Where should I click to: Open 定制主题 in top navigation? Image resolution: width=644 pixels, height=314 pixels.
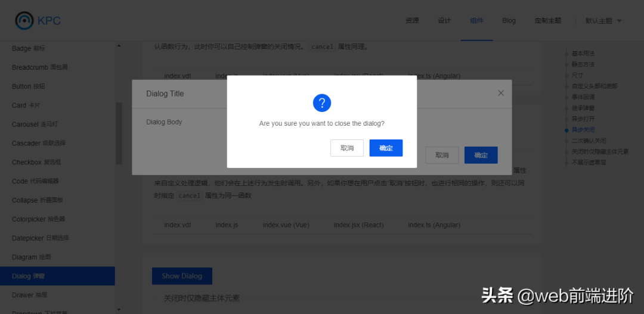(x=548, y=20)
